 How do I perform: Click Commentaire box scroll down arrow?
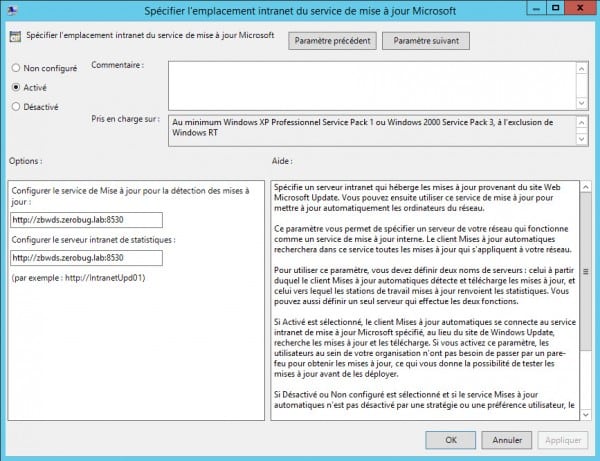click(582, 103)
